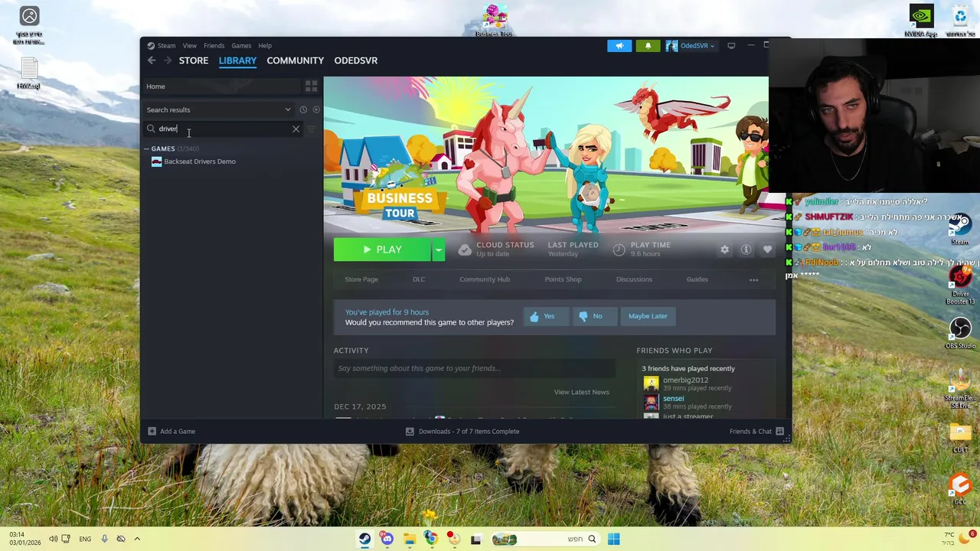Click the play time clock icon

(x=619, y=249)
